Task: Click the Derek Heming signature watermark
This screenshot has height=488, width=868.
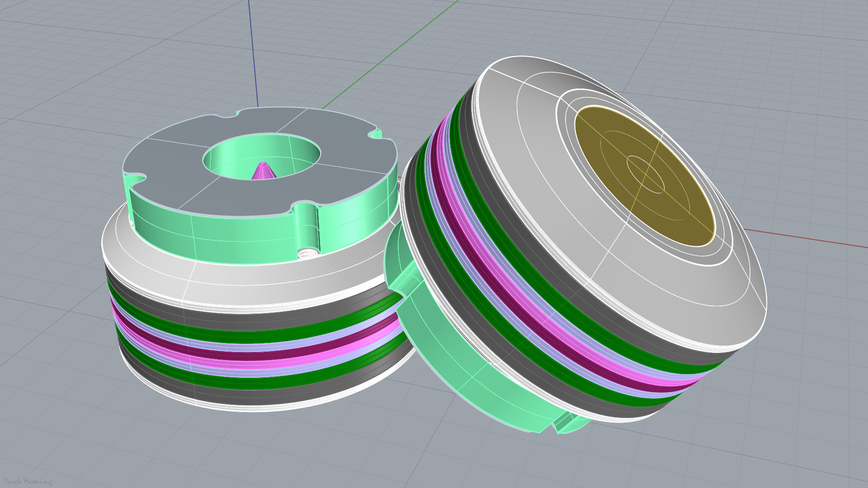Action: pyautogui.click(x=27, y=481)
